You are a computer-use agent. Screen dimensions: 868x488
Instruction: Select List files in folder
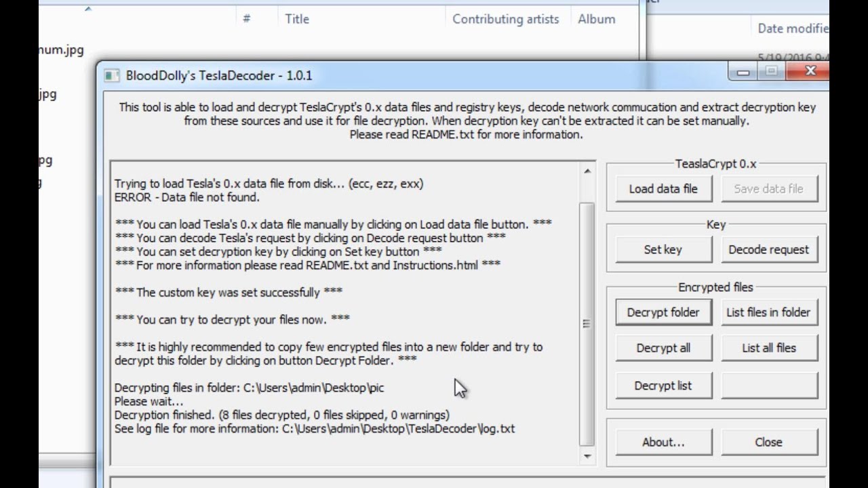point(768,312)
